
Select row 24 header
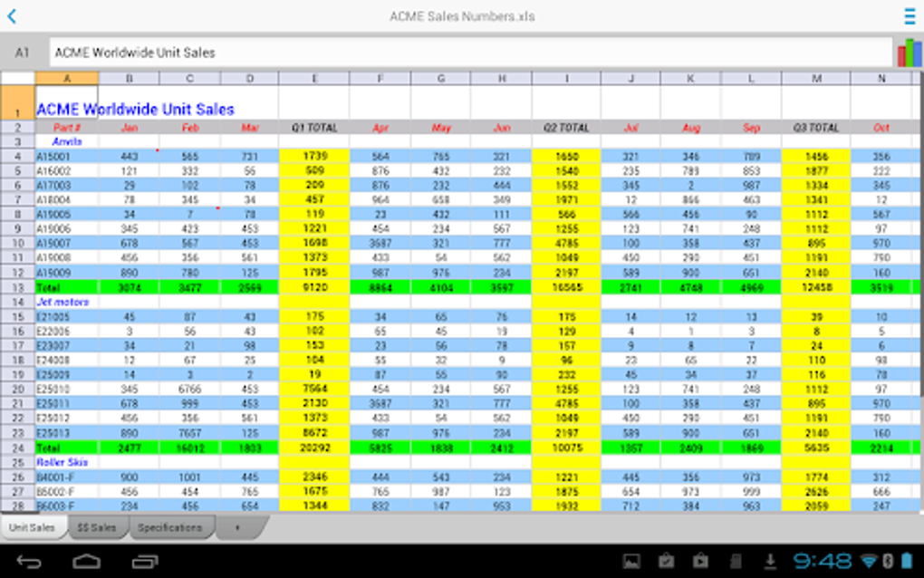coord(18,448)
